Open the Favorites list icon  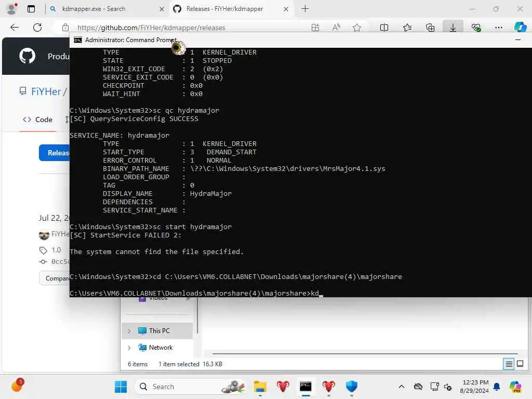[407, 28]
